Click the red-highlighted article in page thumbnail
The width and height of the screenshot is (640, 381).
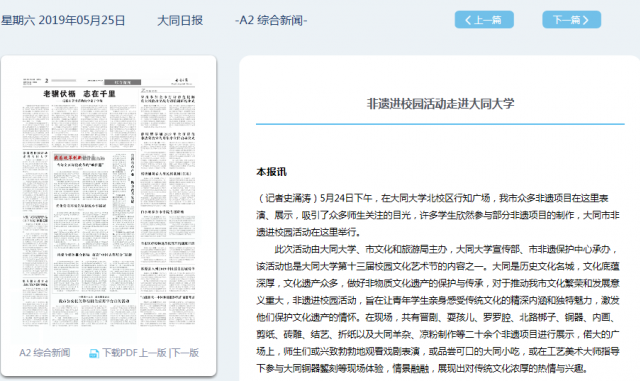[x=80, y=158]
